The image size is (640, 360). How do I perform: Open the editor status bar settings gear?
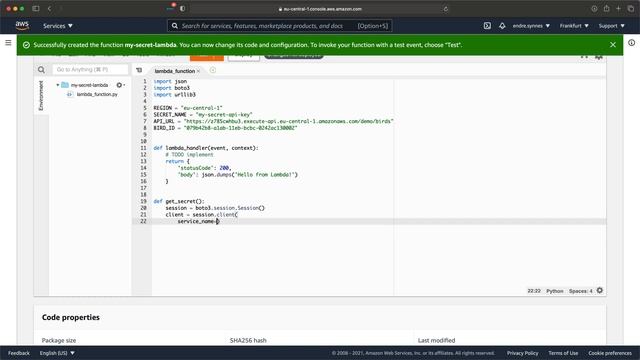coord(600,291)
